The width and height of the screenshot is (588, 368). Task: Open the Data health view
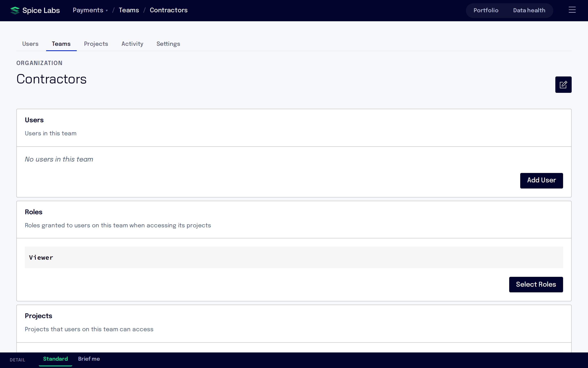(529, 10)
